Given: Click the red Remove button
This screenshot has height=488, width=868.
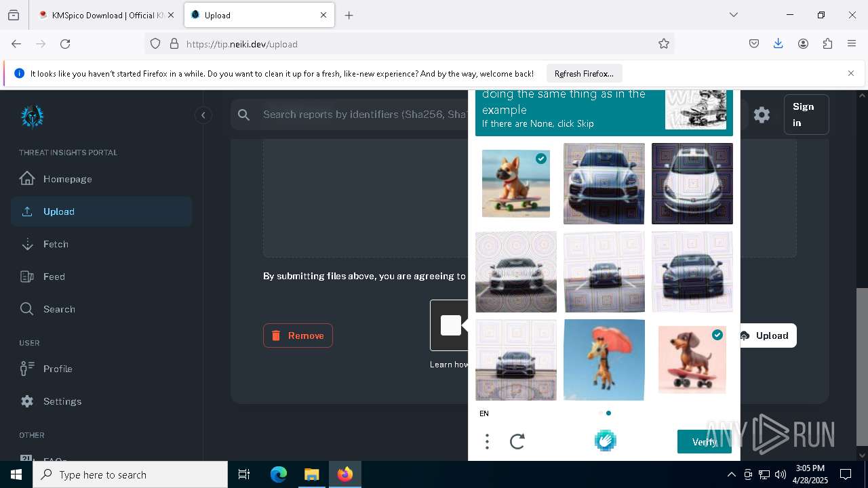Looking at the screenshot, I should click(x=298, y=335).
